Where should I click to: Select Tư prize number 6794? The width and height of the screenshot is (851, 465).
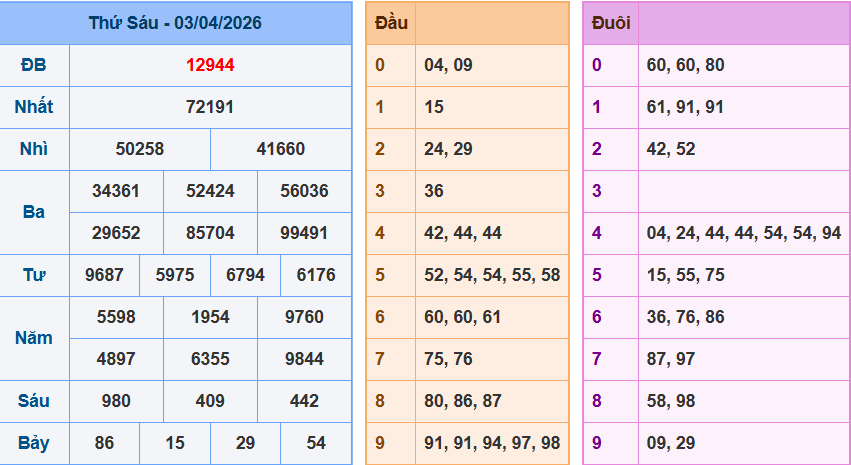pyautogui.click(x=245, y=275)
